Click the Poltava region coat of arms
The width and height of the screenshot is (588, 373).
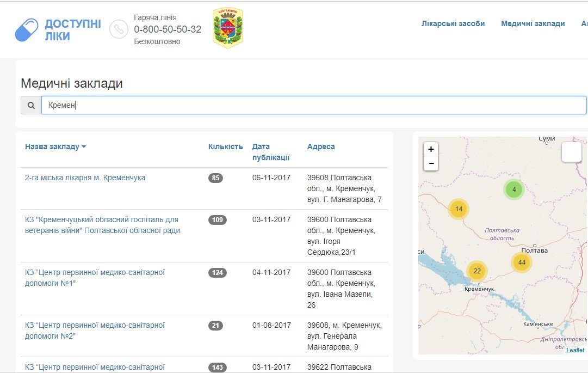(x=228, y=28)
